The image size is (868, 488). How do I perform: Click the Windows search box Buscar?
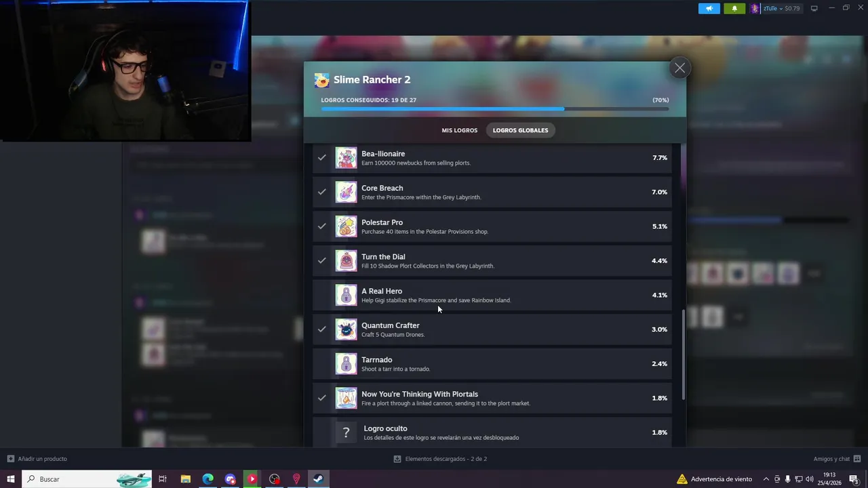(88, 479)
